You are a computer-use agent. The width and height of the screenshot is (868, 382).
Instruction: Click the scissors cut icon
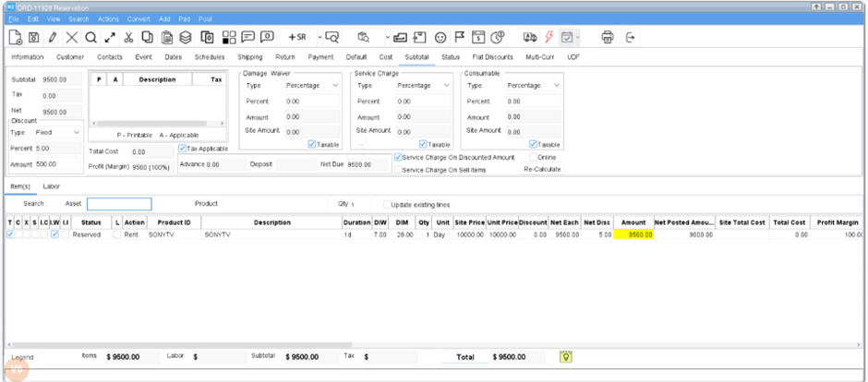[x=129, y=38]
